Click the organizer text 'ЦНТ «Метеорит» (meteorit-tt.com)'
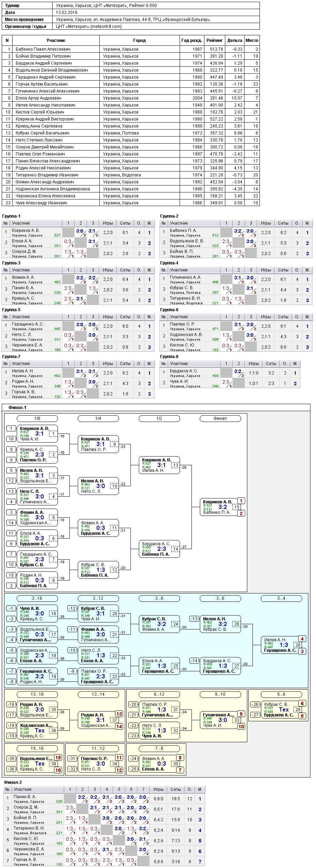316x868 pixels. (x=89, y=27)
